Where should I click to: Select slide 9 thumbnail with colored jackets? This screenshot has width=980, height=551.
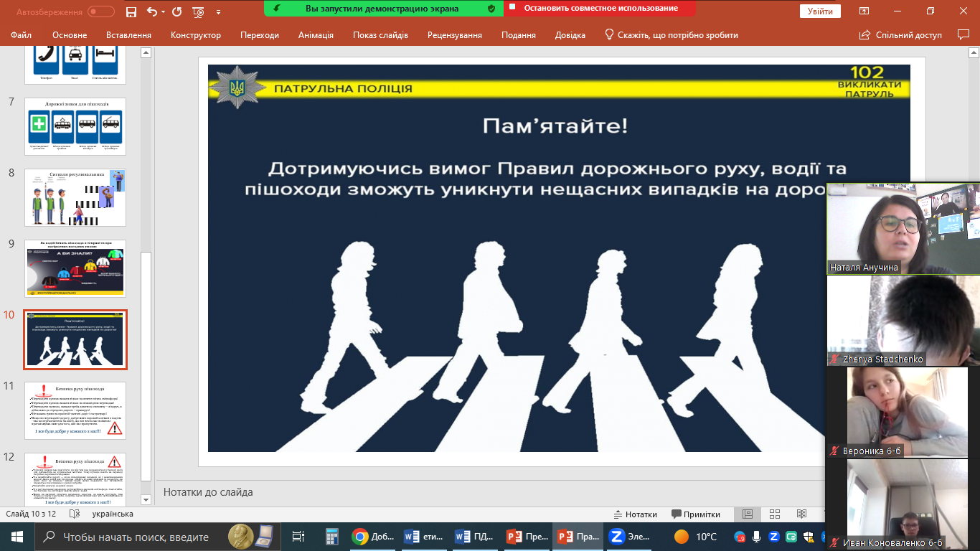(75, 268)
